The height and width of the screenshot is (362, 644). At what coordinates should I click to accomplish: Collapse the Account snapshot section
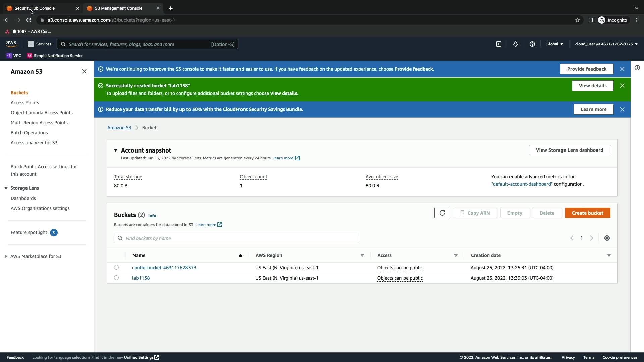click(x=116, y=150)
